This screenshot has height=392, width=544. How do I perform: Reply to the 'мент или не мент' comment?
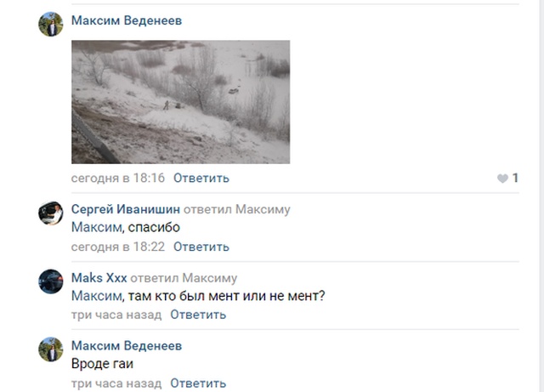[x=198, y=315]
